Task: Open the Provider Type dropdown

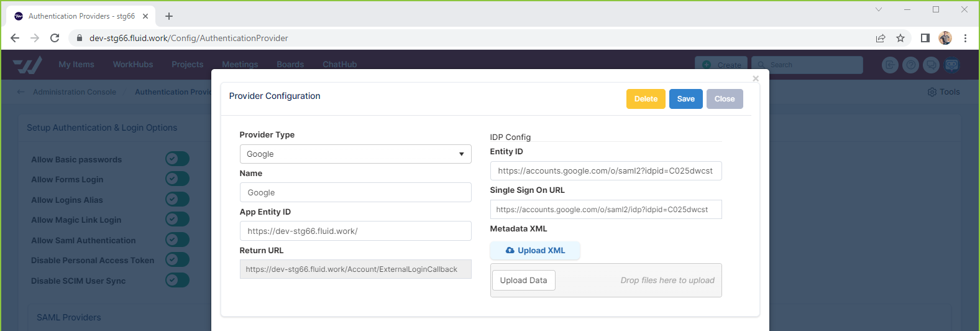Action: point(355,154)
